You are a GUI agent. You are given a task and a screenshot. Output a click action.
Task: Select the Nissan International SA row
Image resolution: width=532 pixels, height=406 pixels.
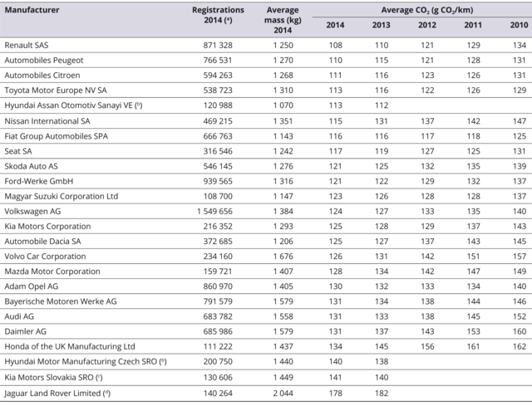(47, 121)
